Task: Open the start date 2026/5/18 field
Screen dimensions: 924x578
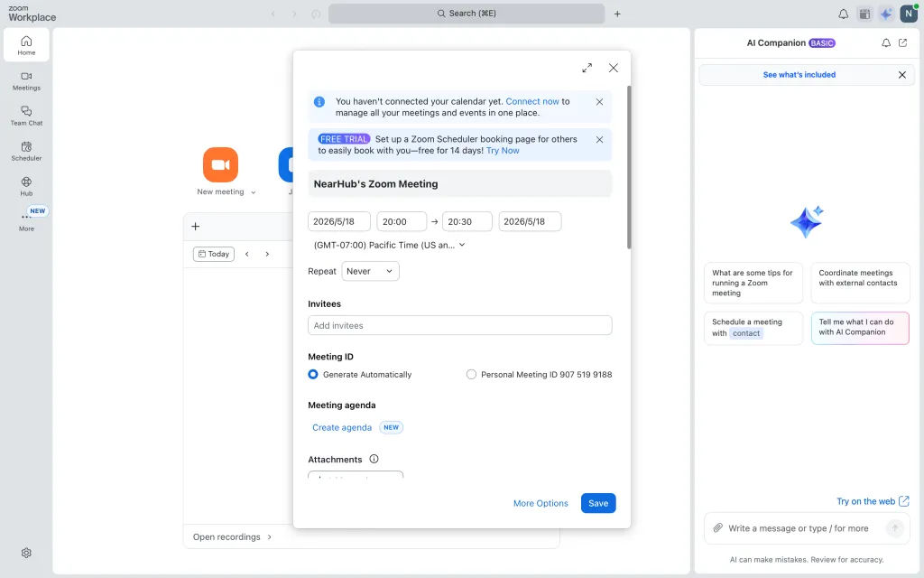Action: coord(339,222)
